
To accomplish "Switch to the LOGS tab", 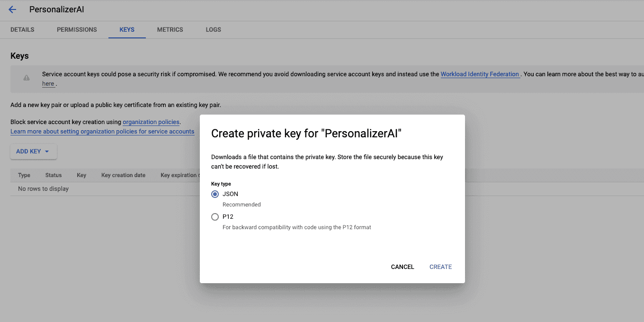I will [213, 29].
